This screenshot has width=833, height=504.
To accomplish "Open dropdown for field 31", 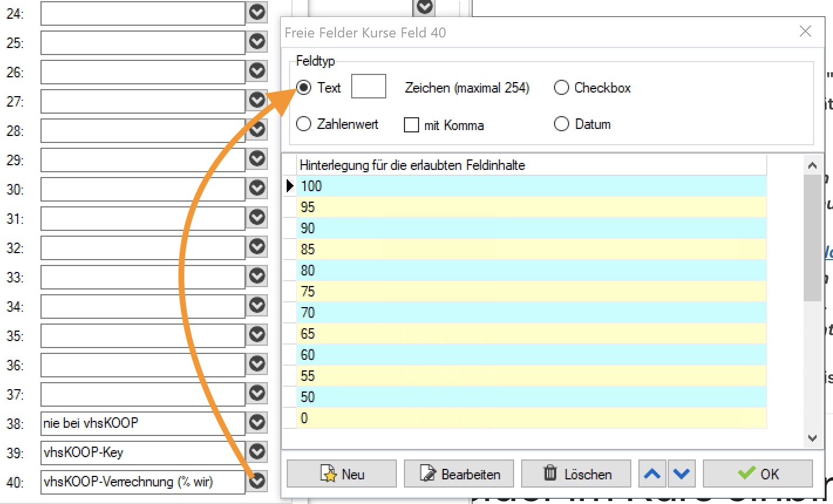I will click(257, 217).
